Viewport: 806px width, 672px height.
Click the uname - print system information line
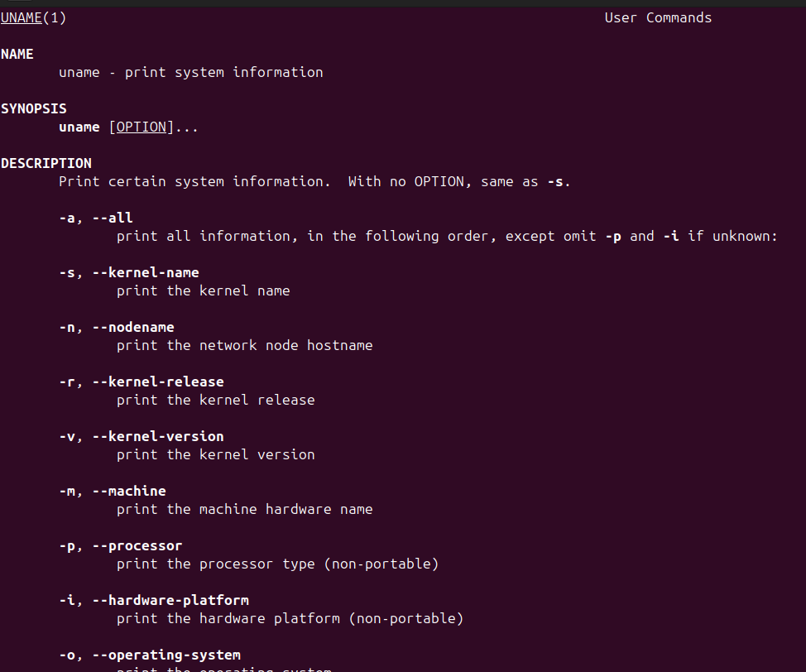[190, 72]
